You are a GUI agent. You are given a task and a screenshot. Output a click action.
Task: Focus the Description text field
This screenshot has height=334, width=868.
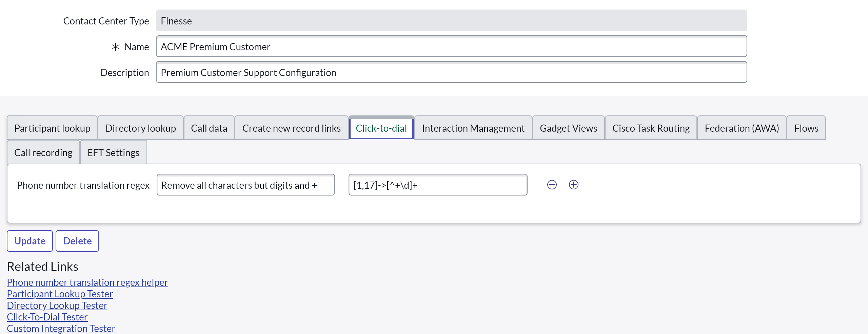pyautogui.click(x=451, y=72)
